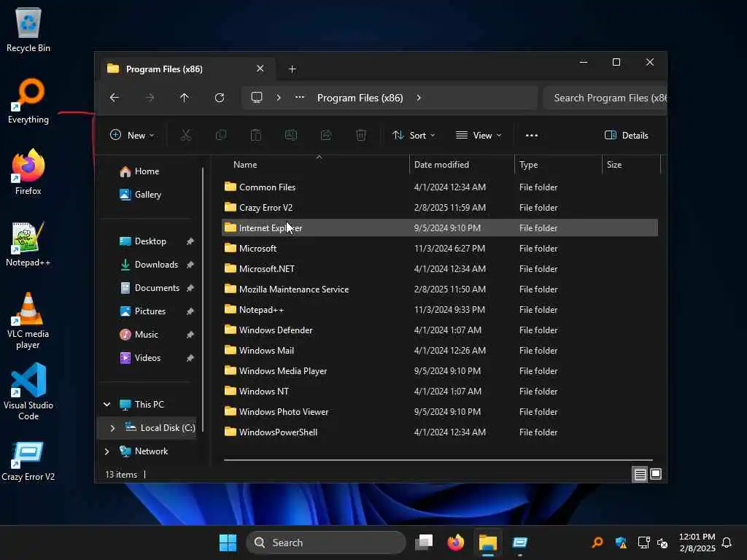Expand the Network tree node
Image resolution: width=747 pixels, height=560 pixels.
click(107, 451)
